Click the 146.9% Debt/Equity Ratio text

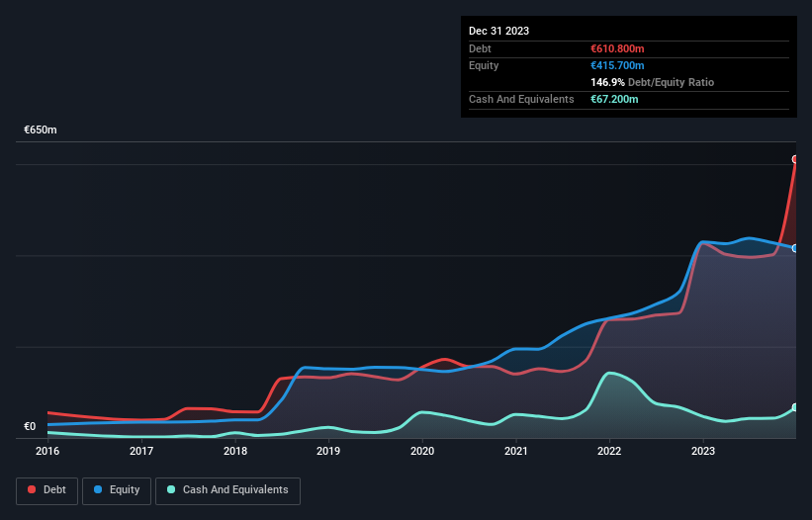652,82
